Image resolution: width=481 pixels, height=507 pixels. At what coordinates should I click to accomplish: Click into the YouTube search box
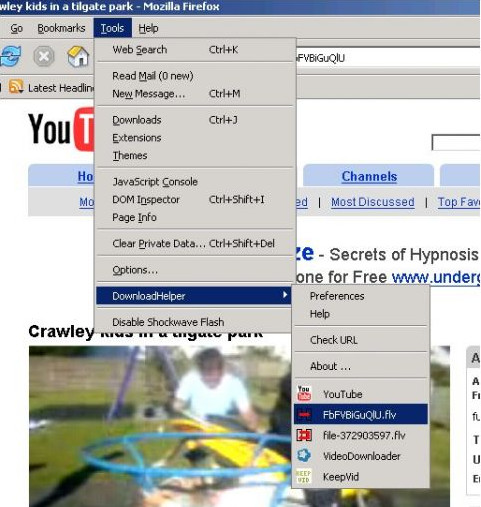click(456, 142)
